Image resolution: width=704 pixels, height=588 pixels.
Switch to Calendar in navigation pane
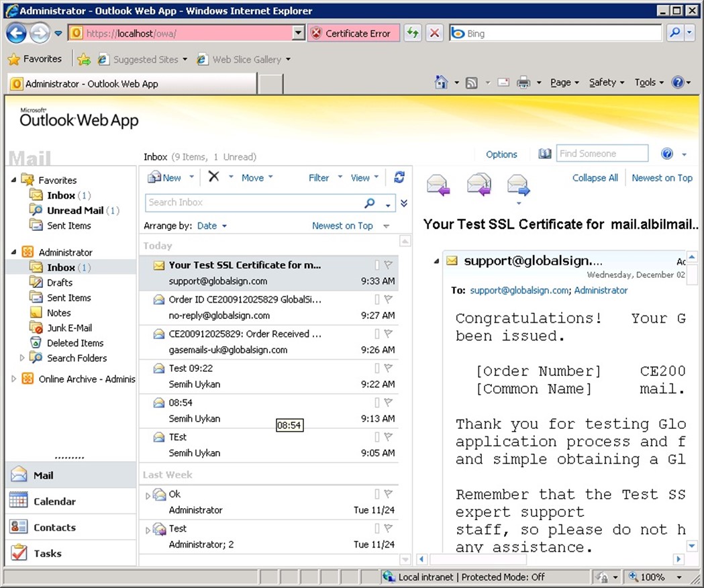[x=54, y=501]
